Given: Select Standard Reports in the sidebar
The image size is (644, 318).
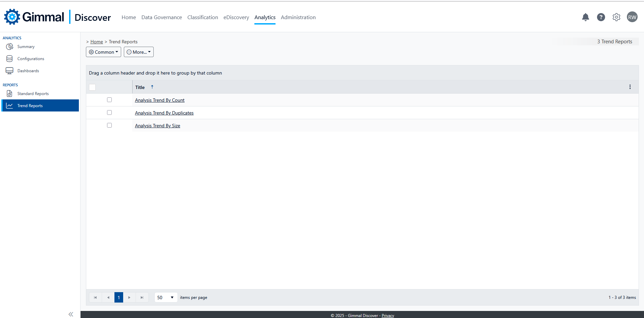Looking at the screenshot, I should point(33,94).
